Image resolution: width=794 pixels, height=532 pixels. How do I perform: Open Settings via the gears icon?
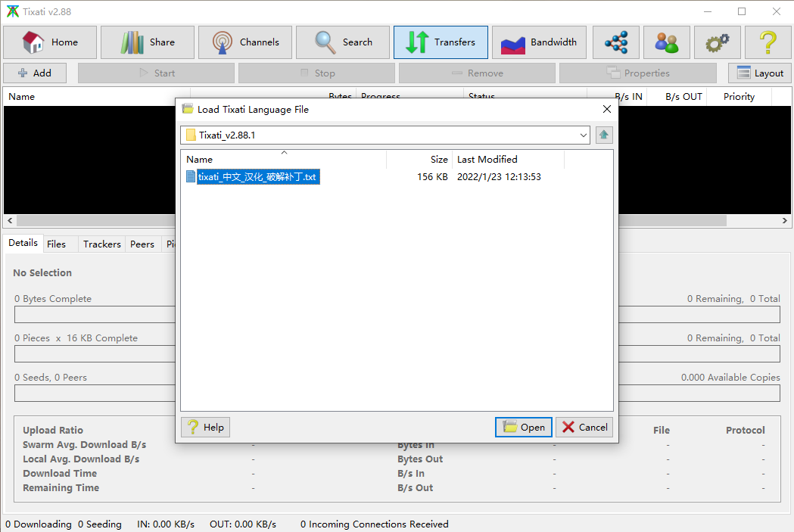(x=717, y=42)
